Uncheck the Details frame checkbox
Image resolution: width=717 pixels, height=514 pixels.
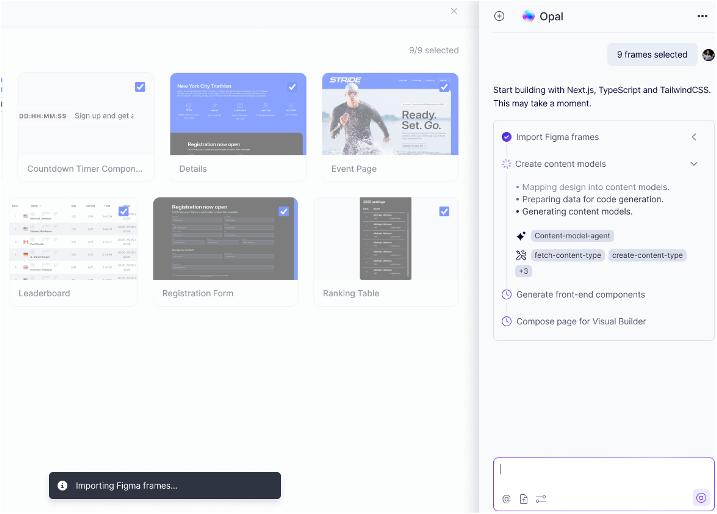[292, 87]
